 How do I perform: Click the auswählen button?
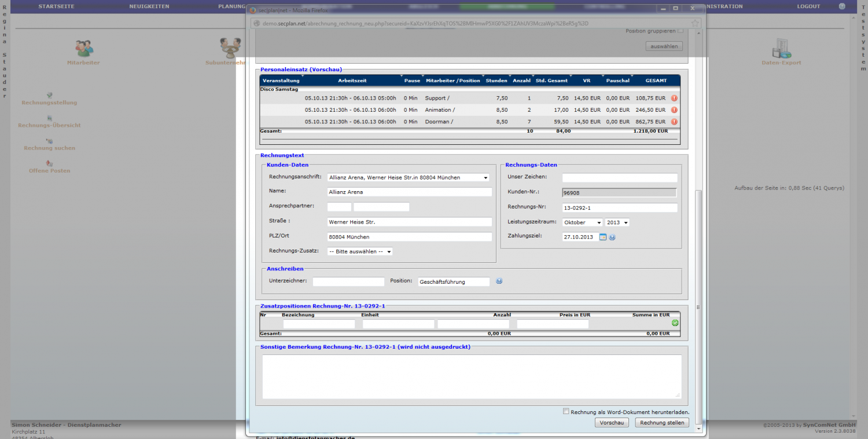click(x=664, y=46)
